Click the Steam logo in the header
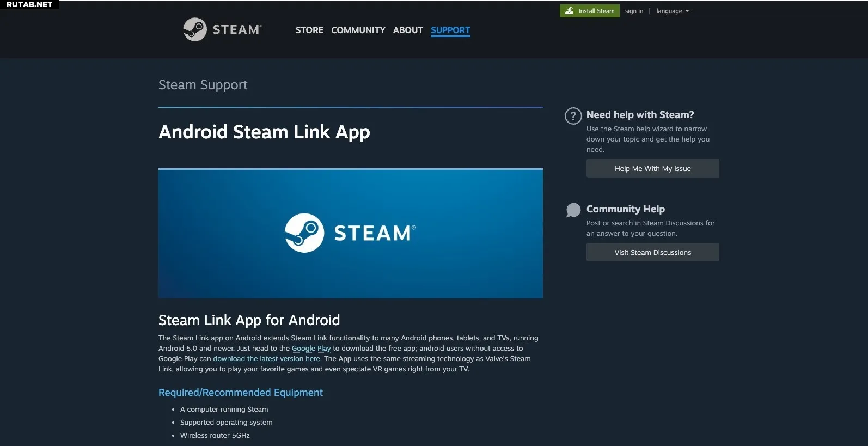 (x=222, y=29)
